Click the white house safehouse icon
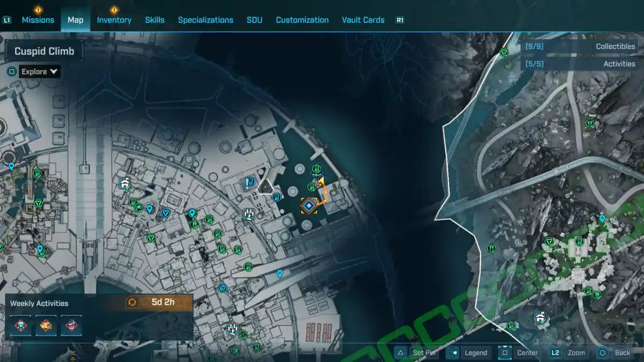Viewport: 644px width, 362px height. [x=126, y=184]
